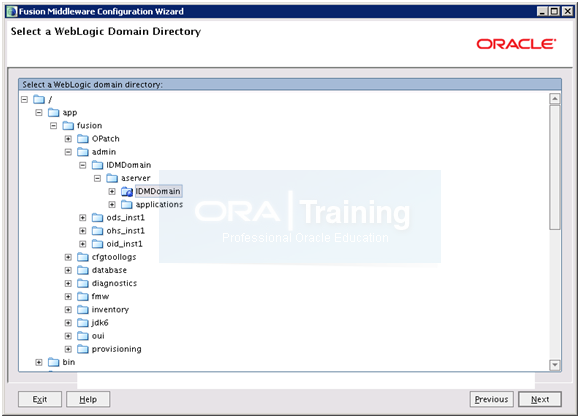Expand the oid_inst1 tree node

coord(83,244)
